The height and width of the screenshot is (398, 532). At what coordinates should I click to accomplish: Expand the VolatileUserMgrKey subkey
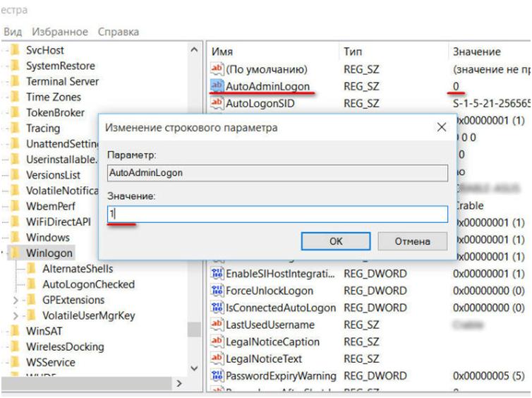pyautogui.click(x=16, y=315)
